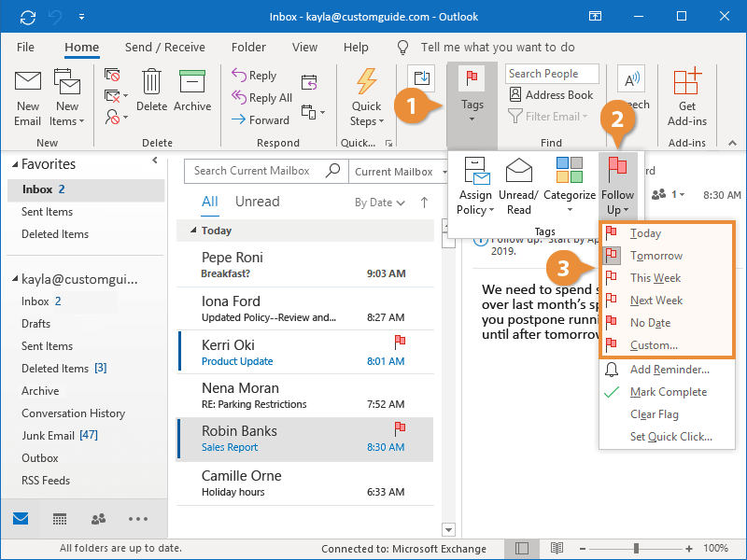Click the Send/Receive All Folders sync icon
The height and width of the screenshot is (560, 747).
[x=28, y=17]
